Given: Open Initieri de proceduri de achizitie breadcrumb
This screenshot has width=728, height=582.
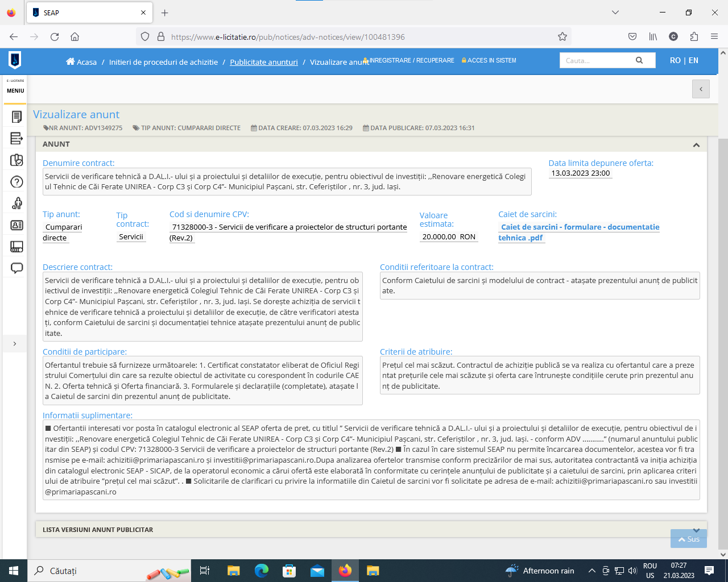Looking at the screenshot, I should pos(163,62).
